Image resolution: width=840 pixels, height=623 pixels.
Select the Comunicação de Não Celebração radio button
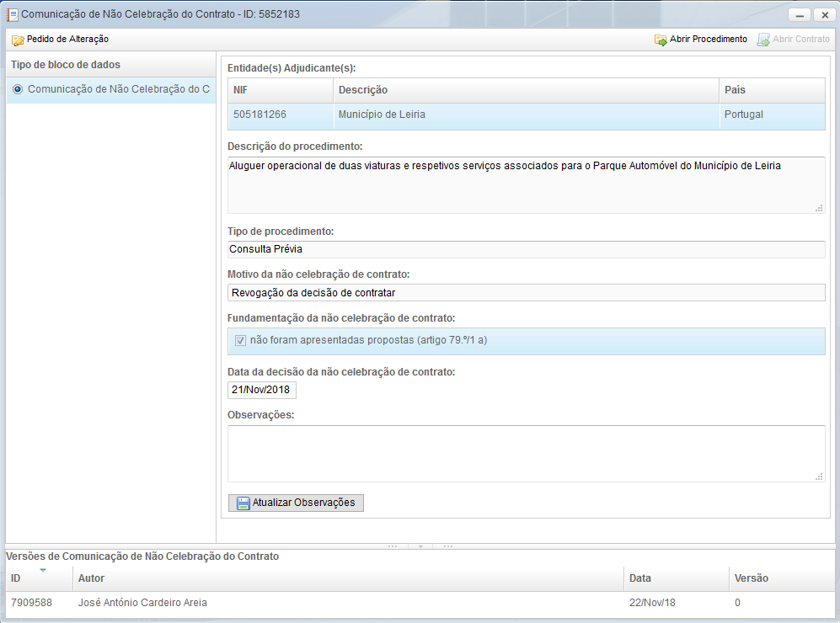tap(18, 89)
